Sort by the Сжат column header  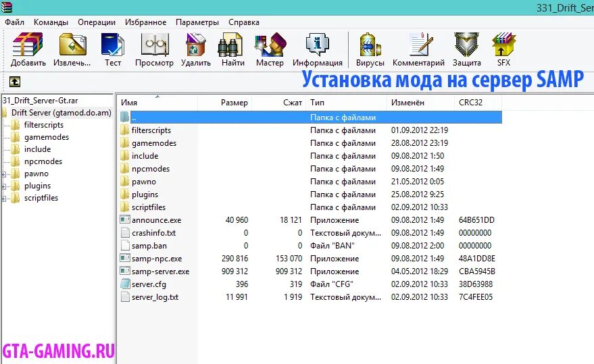point(279,102)
